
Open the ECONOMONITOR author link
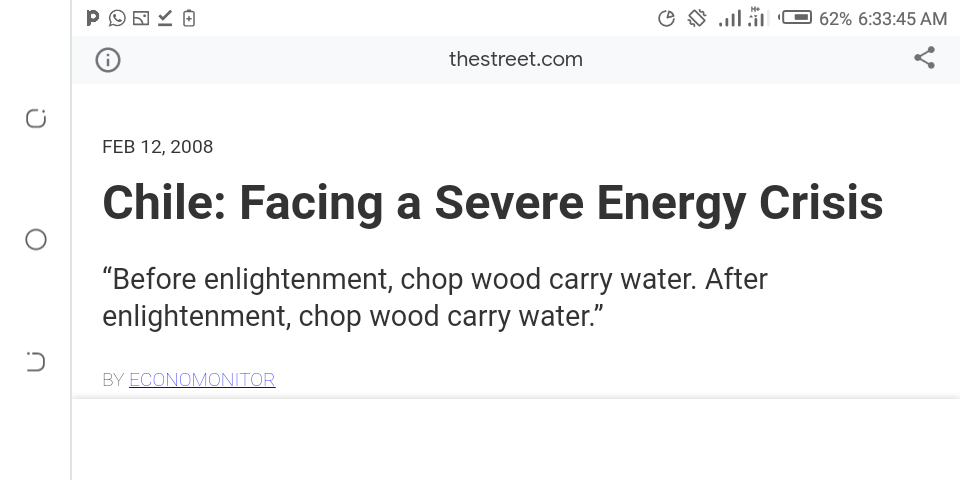202,380
